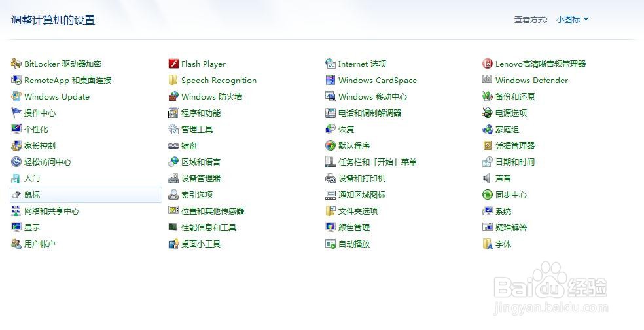Open the 操作中心 flag icon
The width and height of the screenshot is (644, 330).
pos(16,113)
